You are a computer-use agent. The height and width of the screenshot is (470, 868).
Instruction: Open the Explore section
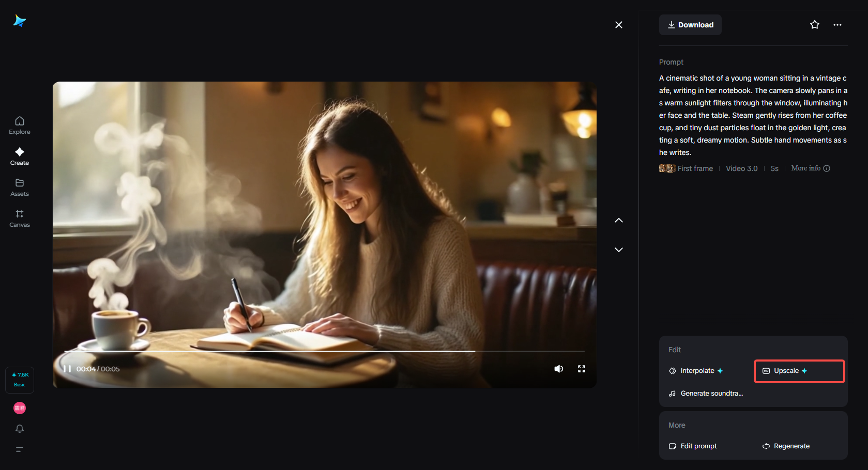(x=19, y=125)
